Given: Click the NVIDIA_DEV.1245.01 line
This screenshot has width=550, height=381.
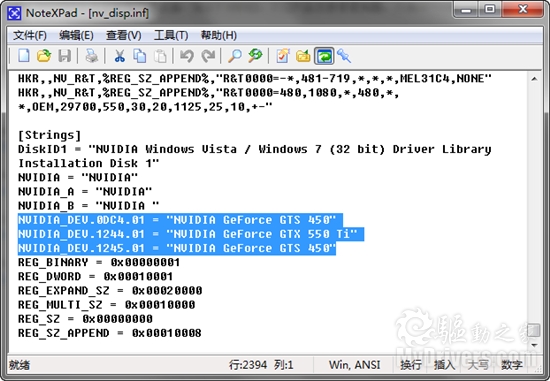Looking at the screenshot, I should [177, 248].
